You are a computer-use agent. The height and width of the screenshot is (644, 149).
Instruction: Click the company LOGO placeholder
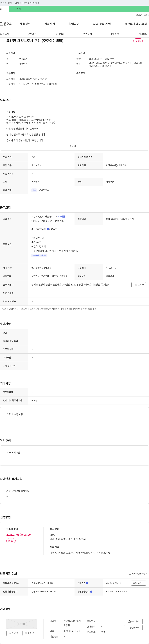[x=22, y=624]
